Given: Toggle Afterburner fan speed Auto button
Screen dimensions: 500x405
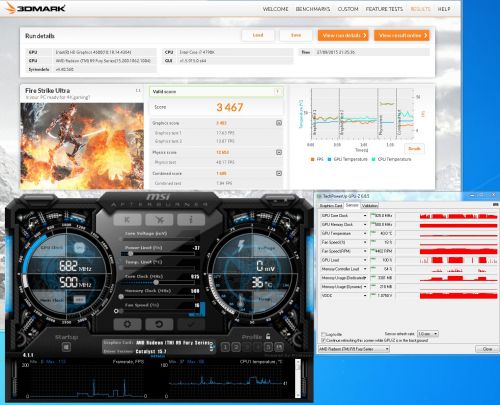Looking at the screenshot, I should click(194, 314).
